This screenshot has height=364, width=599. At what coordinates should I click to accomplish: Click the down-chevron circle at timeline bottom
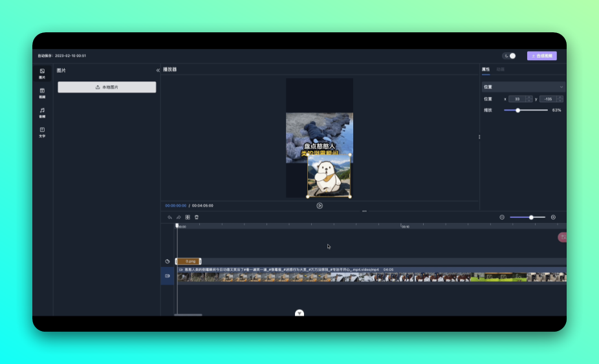[x=299, y=313]
